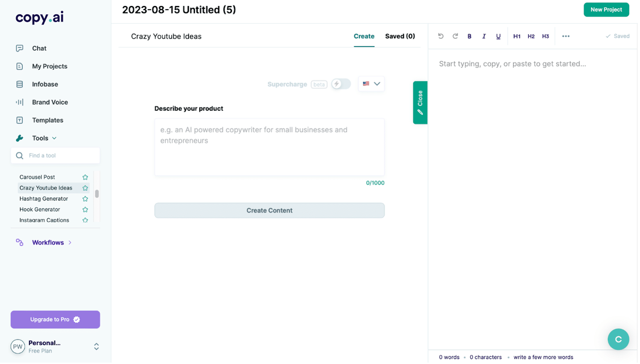Focus the Describe your product text area
The width and height of the screenshot is (640, 364).
(271, 147)
